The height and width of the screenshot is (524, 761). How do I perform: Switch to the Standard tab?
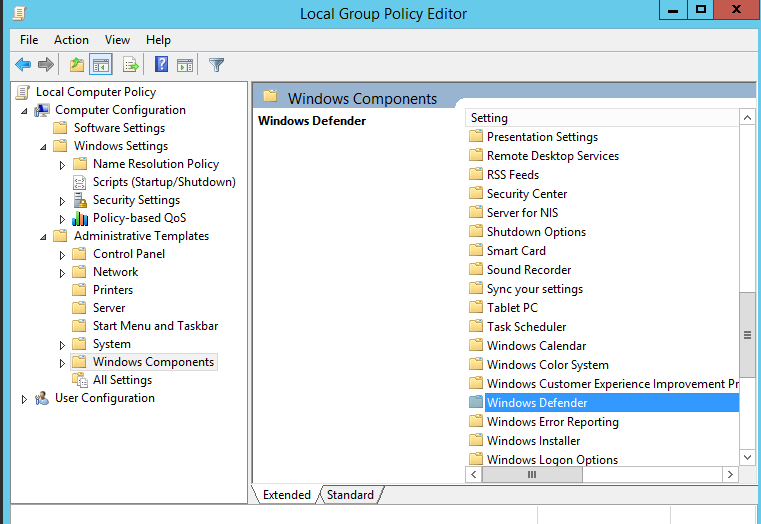tap(350, 494)
